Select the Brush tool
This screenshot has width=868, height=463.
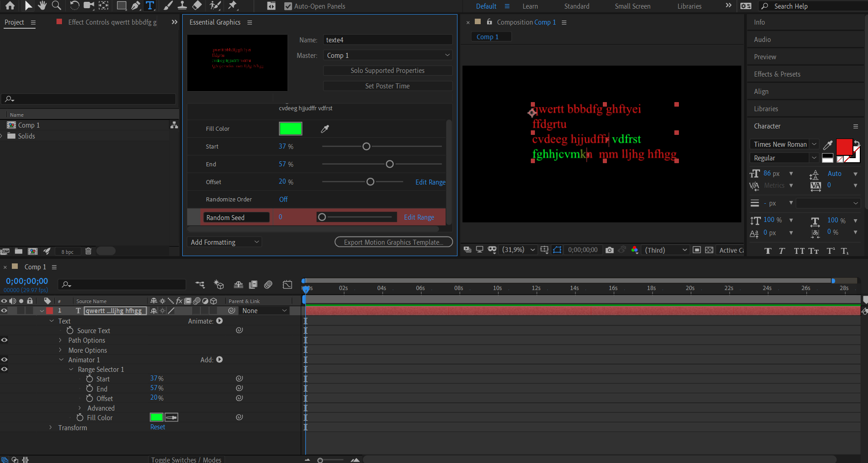(168, 5)
